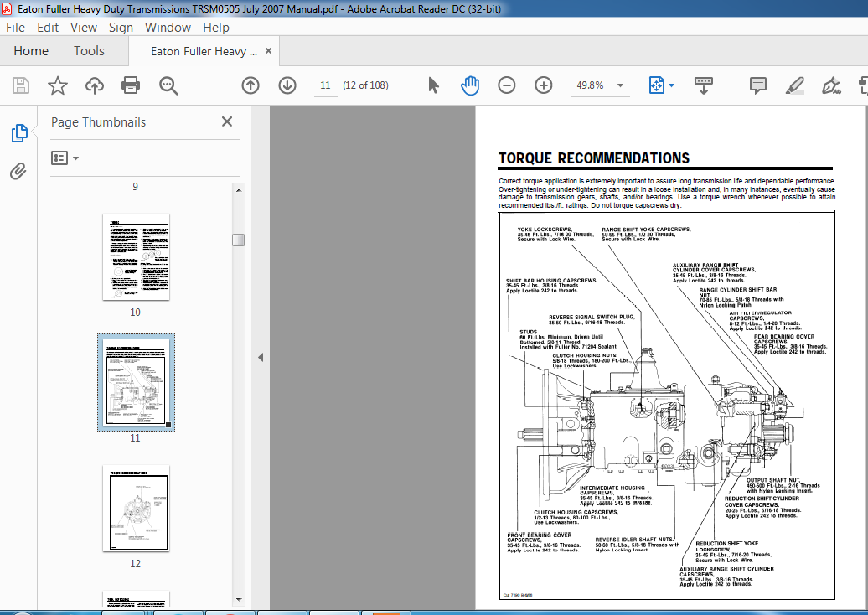This screenshot has width=868, height=615.
Task: Open the Window menu
Action: click(168, 27)
